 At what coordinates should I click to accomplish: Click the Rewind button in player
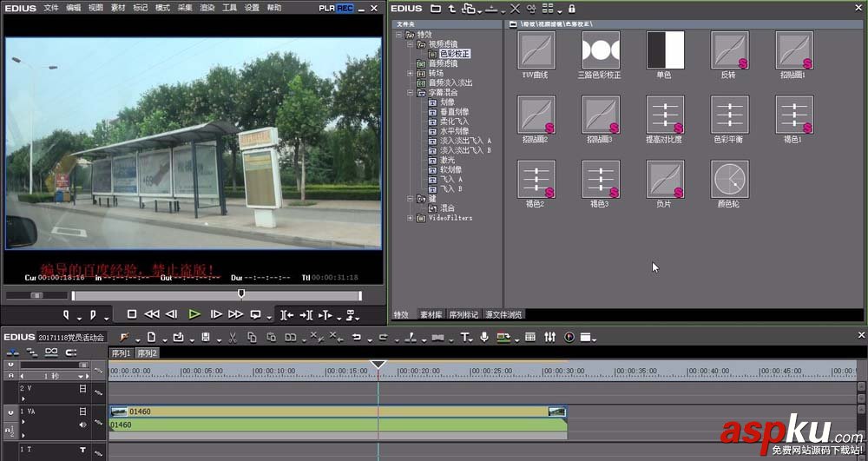tap(152, 314)
